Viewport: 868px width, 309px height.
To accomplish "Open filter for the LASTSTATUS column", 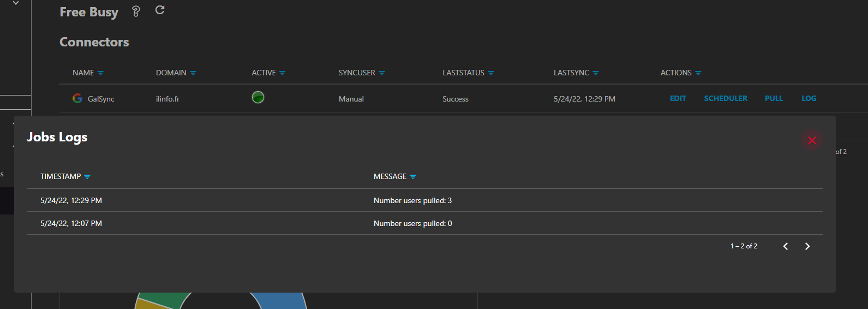I will pos(491,73).
